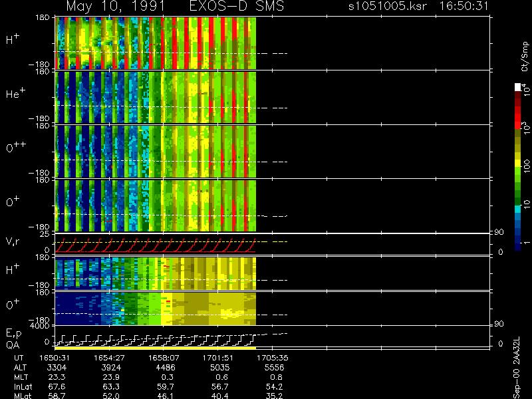
Task: Click the '25' axis label on V,r panel
Action: (45, 234)
